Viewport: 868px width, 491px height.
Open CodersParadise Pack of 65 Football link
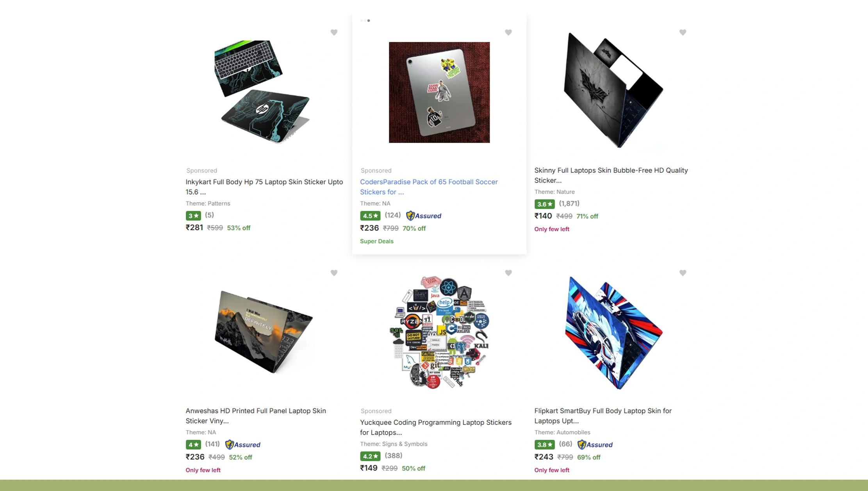click(x=429, y=187)
